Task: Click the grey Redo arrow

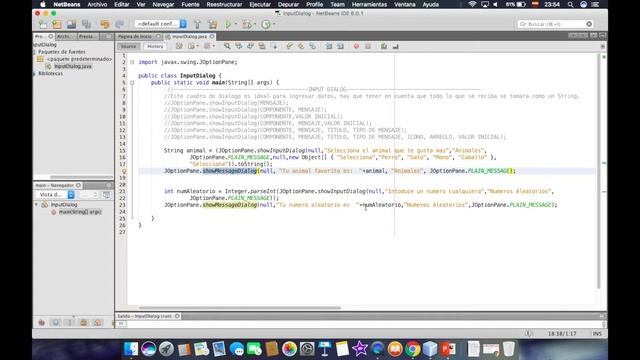Action: pyautogui.click(x=119, y=24)
